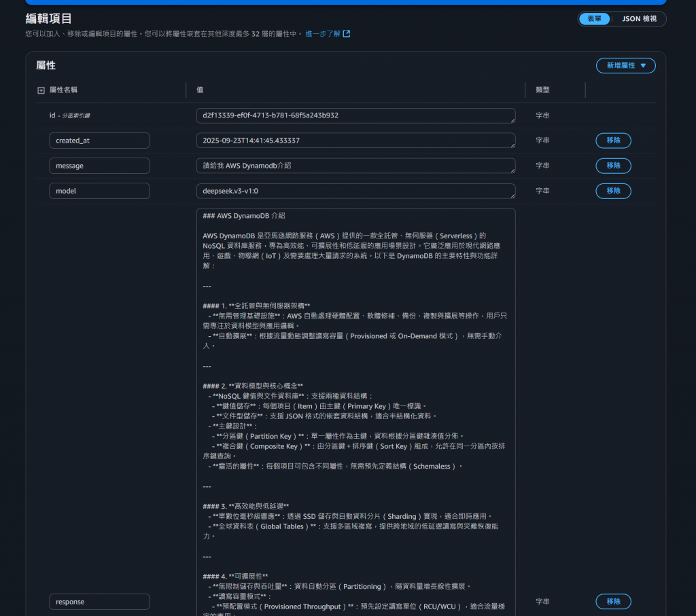Image resolution: width=696 pixels, height=616 pixels.
Task: Remove the created_at attribute
Action: click(613, 141)
